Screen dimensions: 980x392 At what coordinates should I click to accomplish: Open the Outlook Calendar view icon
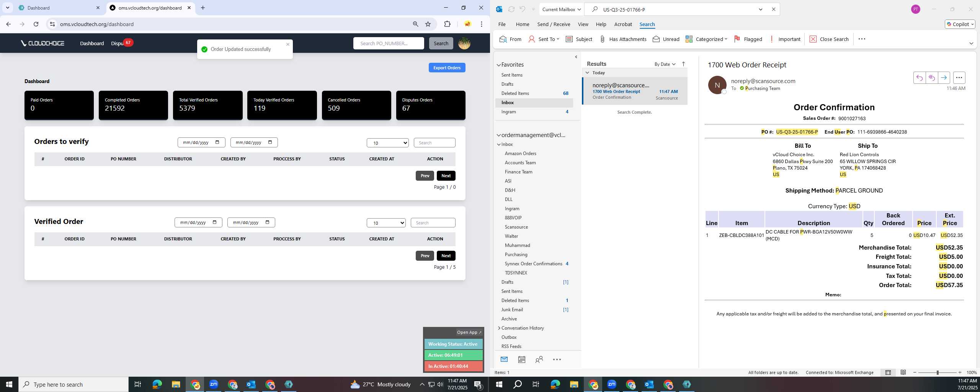click(x=522, y=359)
